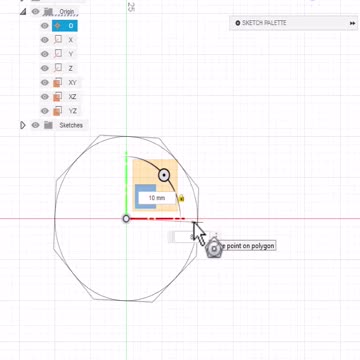The width and height of the screenshot is (360, 360).
Task: Show the XY plane with eye icon
Action: [x=45, y=82]
